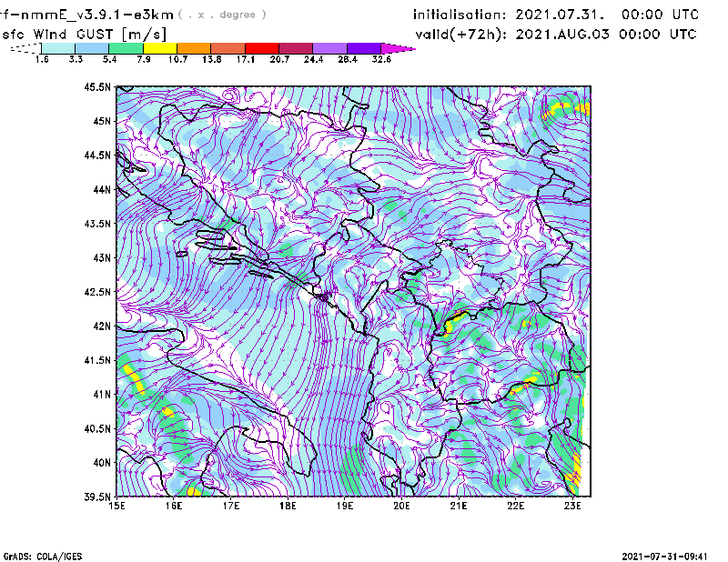Click the legend value 1.6

coord(42,59)
